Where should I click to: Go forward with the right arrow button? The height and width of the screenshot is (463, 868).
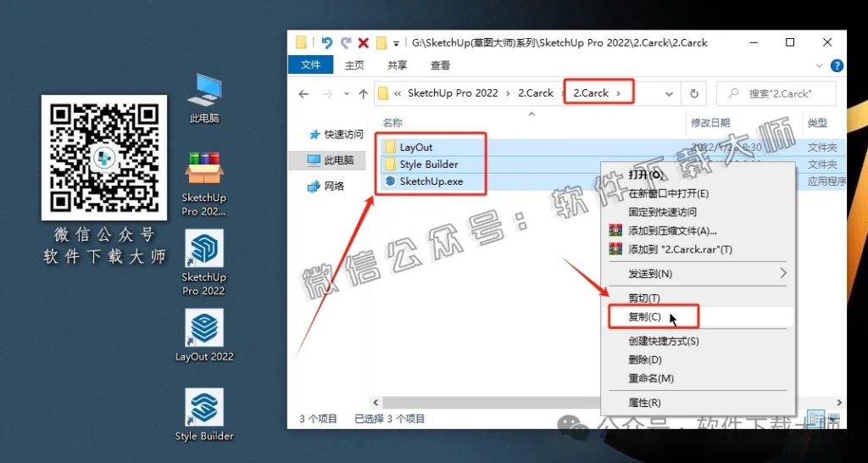pos(327,93)
